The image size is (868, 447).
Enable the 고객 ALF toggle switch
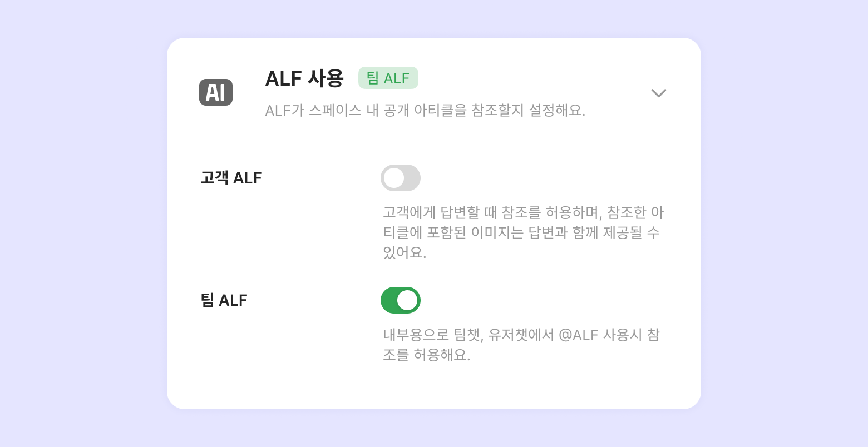[400, 178]
